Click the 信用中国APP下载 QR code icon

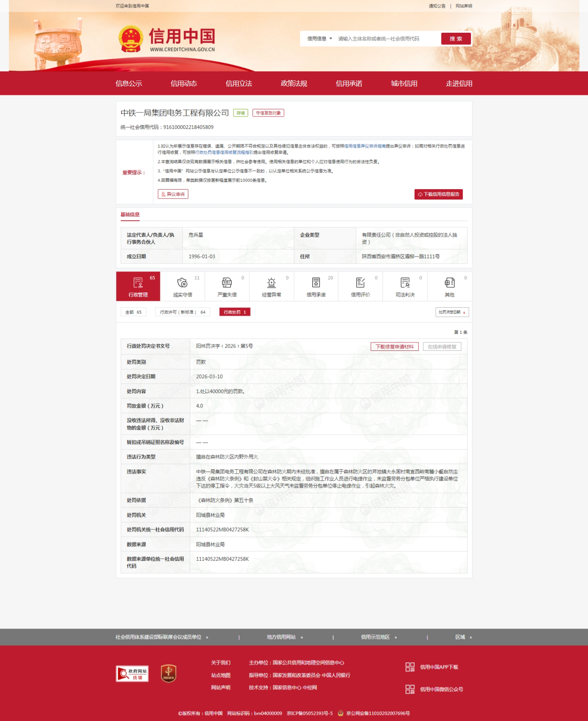click(x=410, y=667)
